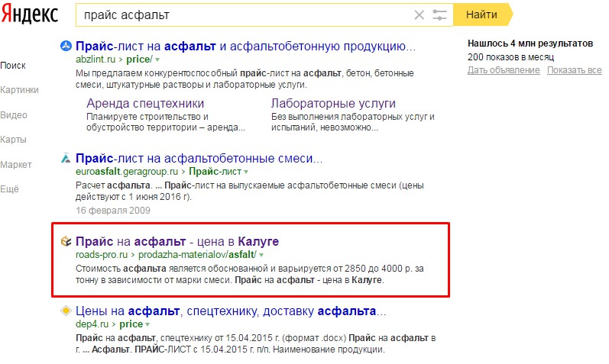The image size is (609, 364).
Task: Open the dropdown arrow after roads-pro.ru asfalt/
Action: click(x=261, y=255)
